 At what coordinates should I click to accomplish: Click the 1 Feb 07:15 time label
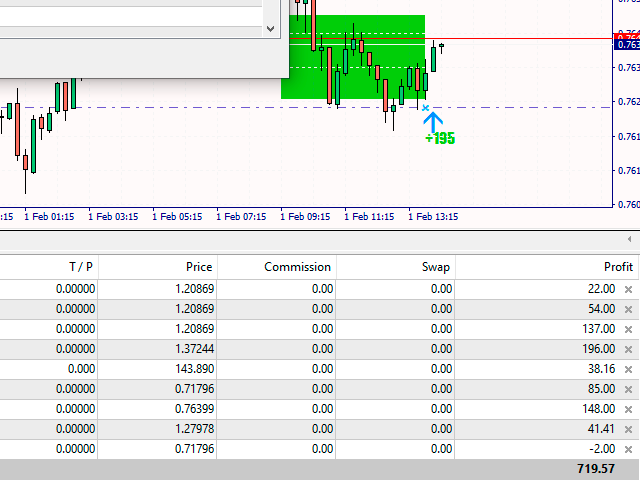241,217
